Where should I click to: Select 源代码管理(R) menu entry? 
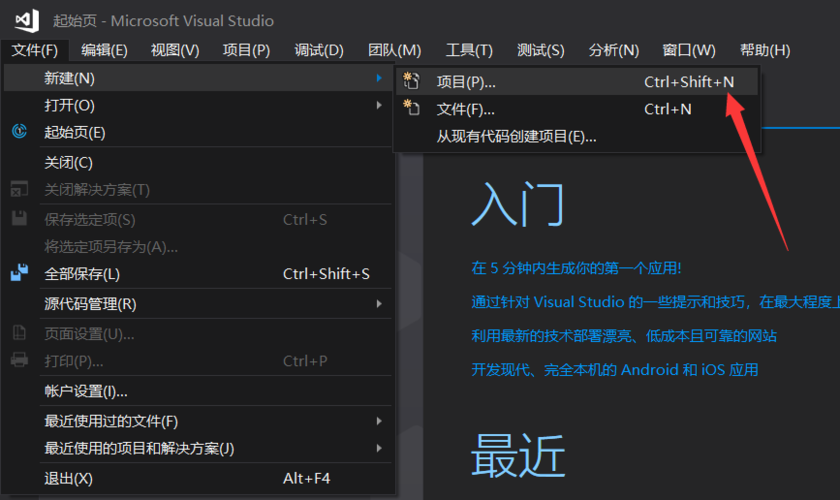click(198, 304)
